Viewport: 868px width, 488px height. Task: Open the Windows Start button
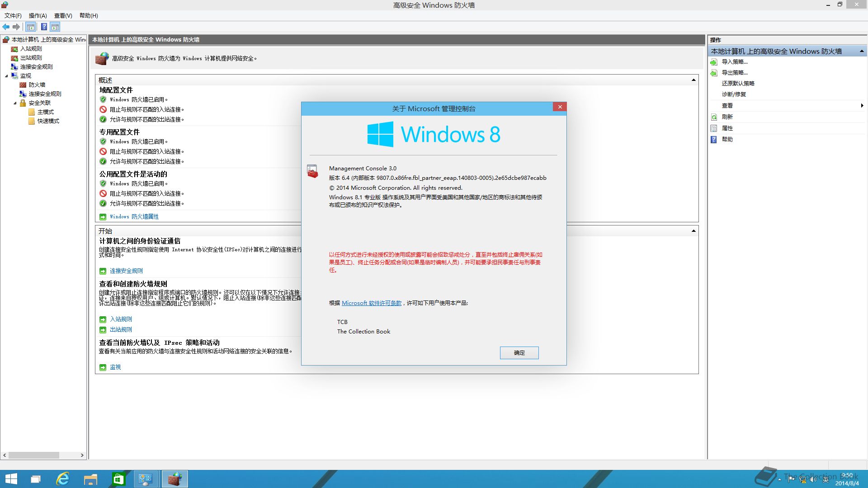(11, 479)
